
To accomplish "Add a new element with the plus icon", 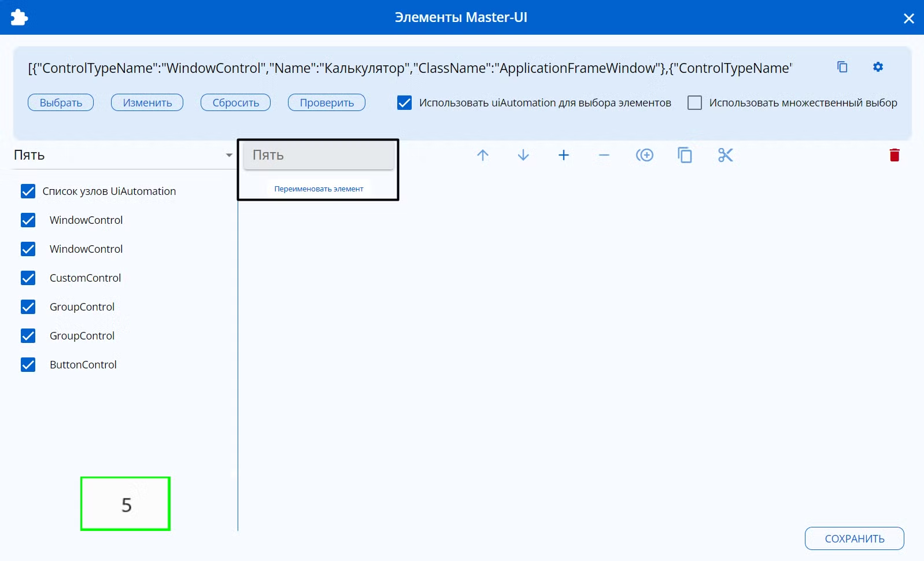I will tap(564, 155).
